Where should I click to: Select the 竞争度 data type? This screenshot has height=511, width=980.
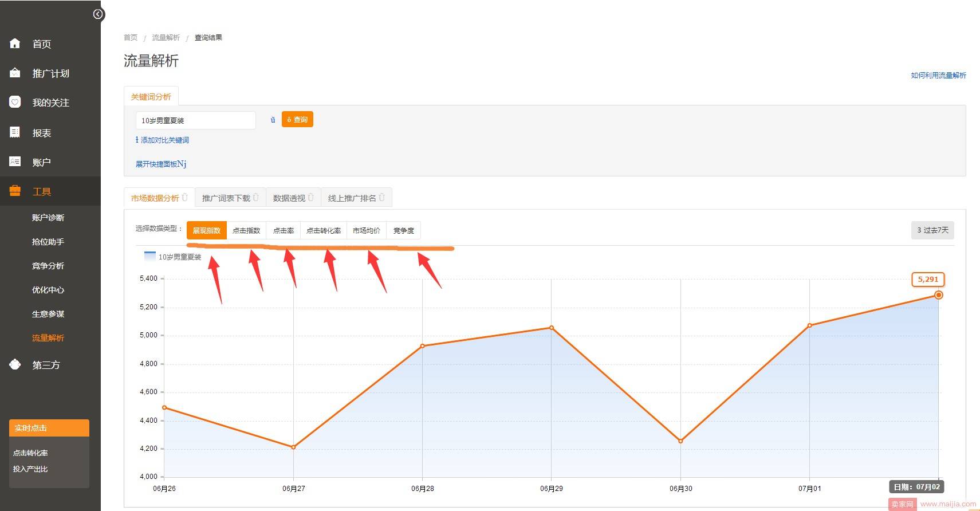pos(404,230)
